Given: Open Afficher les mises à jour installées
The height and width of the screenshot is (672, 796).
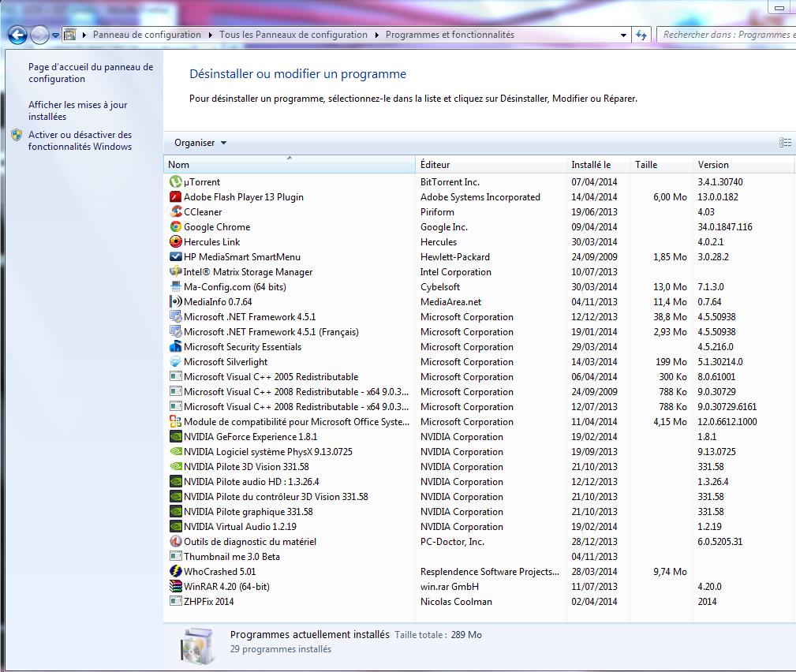Looking at the screenshot, I should (x=77, y=110).
